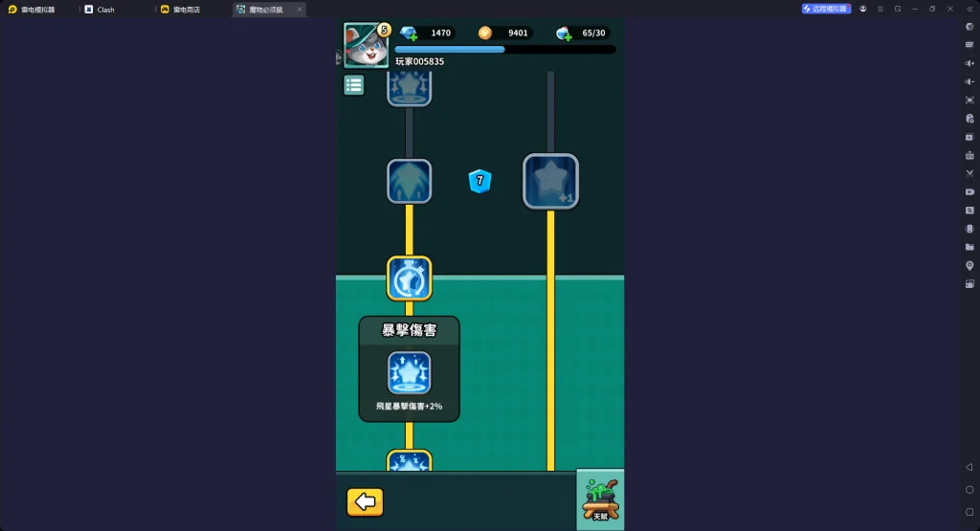Switch to the Clash tab
The width and height of the screenshot is (980, 531).
coord(100,10)
